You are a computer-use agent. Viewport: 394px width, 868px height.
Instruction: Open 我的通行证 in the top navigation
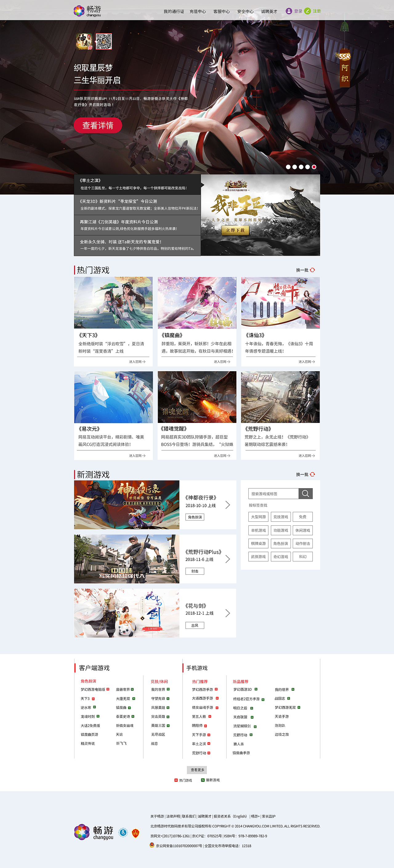tap(174, 11)
